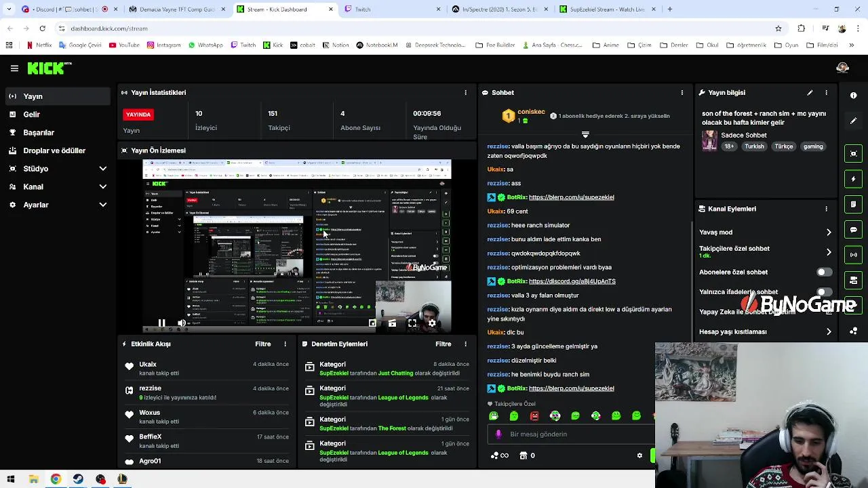
Task: Click the gaming tag chip
Action: point(812,146)
